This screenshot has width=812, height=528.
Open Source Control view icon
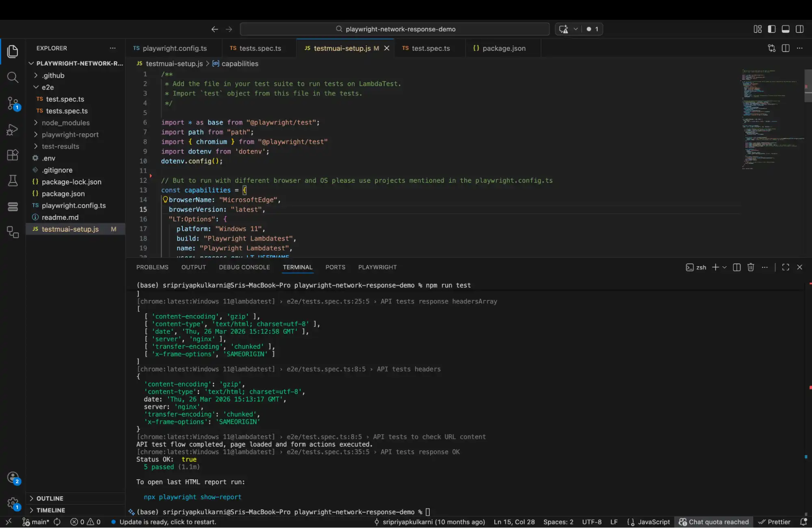(13, 103)
